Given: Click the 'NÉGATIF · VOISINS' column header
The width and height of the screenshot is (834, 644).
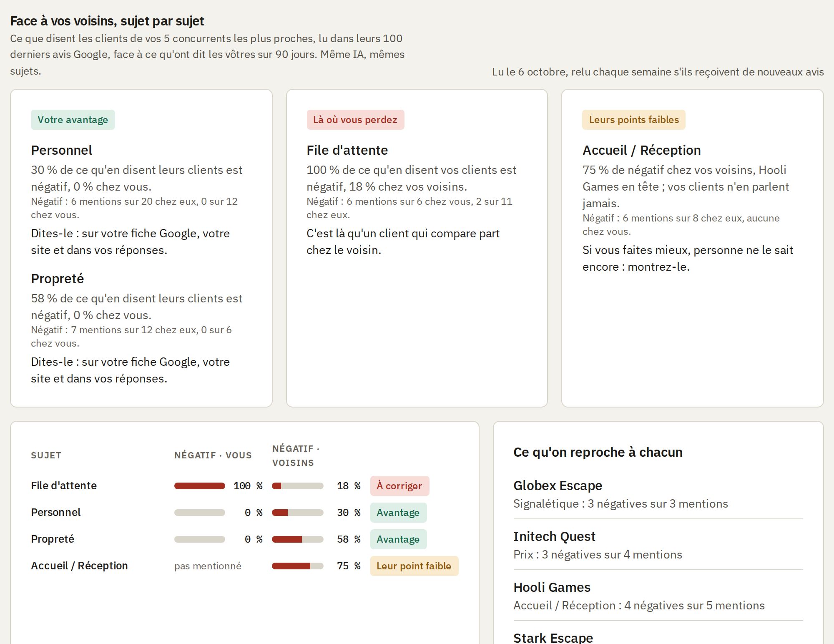Looking at the screenshot, I should [296, 455].
